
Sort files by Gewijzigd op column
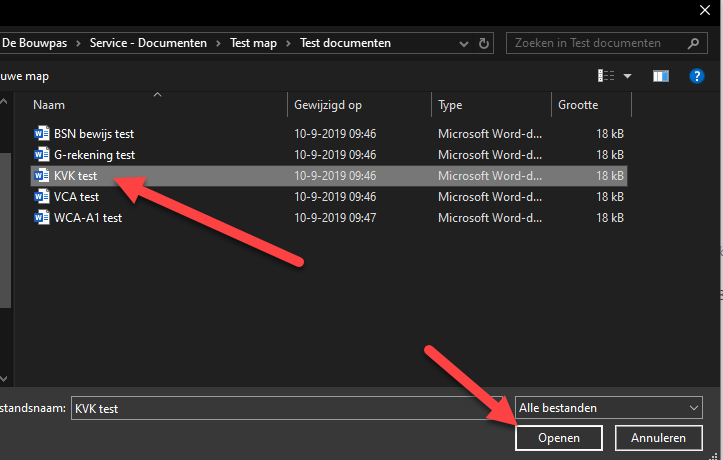[328, 105]
